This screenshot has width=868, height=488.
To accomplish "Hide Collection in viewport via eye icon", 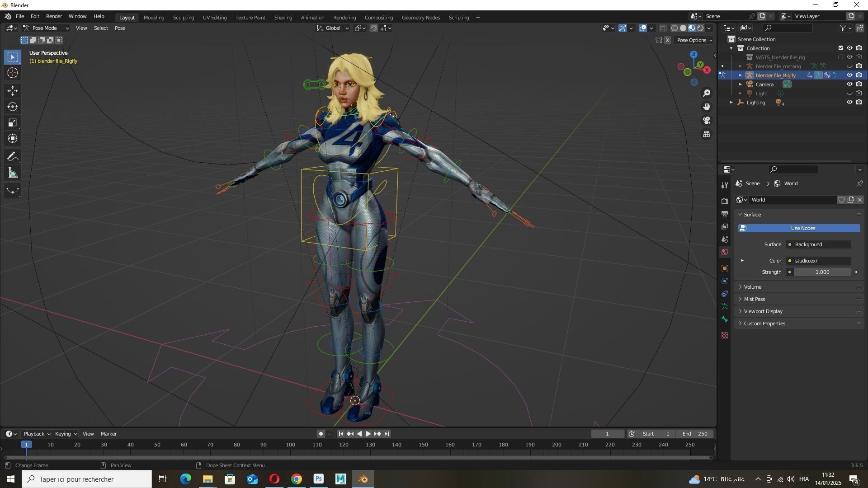I will tap(849, 48).
